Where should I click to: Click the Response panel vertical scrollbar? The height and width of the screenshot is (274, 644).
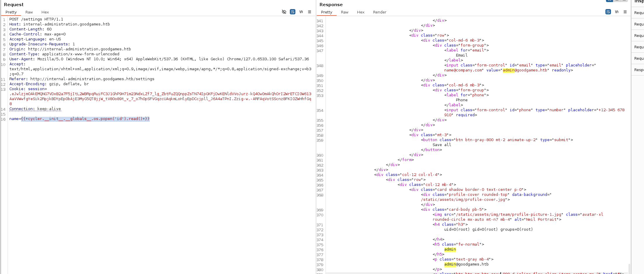pos(629,268)
